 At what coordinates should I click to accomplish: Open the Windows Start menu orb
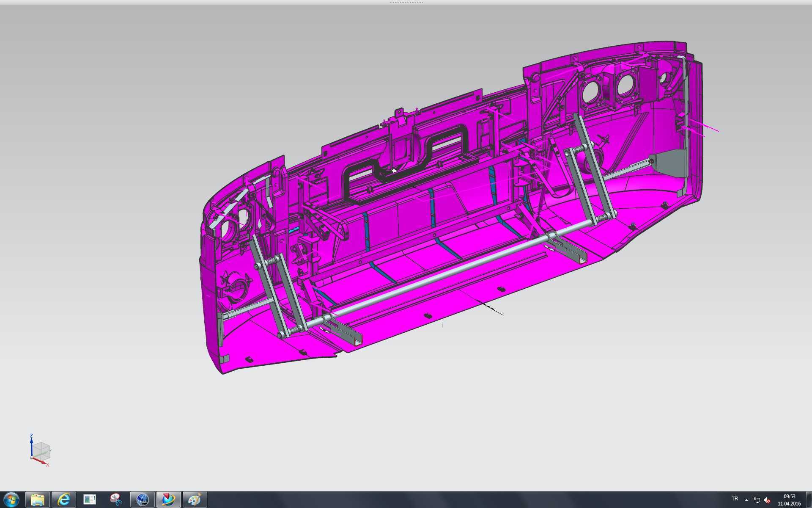(11, 500)
